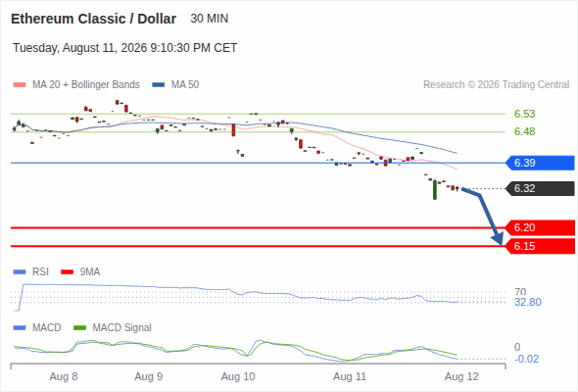Click the MA 20 + Bollinger Bands legend label

pos(86,85)
